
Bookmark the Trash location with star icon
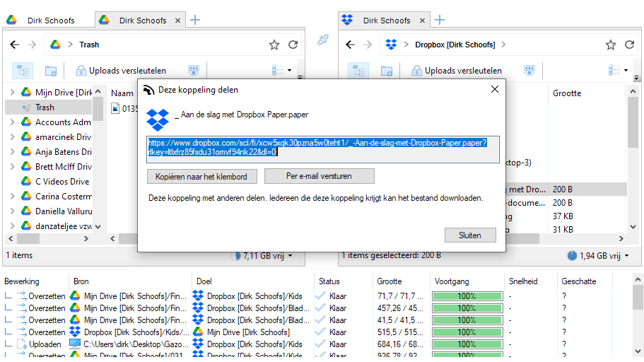tap(274, 45)
